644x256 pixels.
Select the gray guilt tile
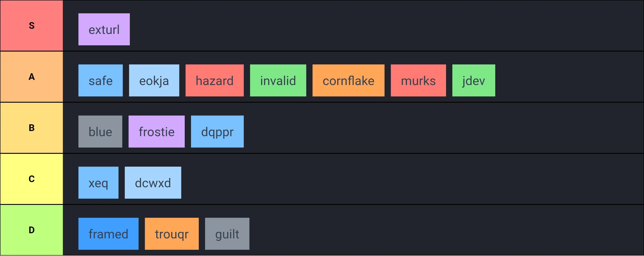(x=227, y=234)
